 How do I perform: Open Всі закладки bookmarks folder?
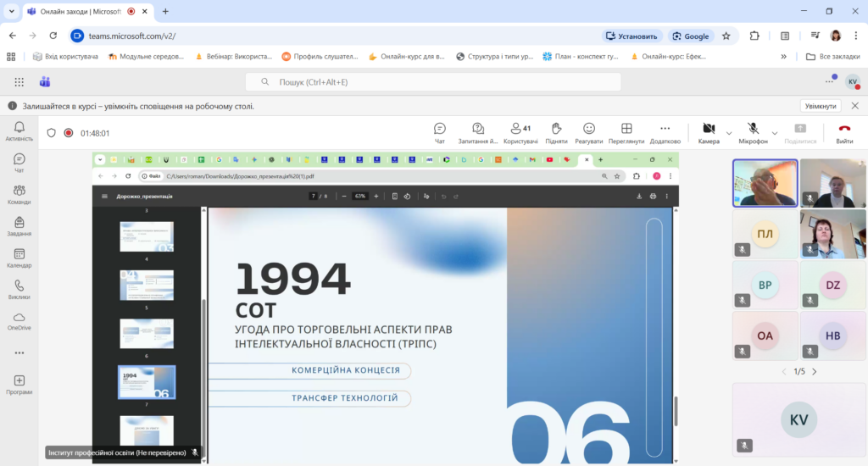click(x=826, y=57)
